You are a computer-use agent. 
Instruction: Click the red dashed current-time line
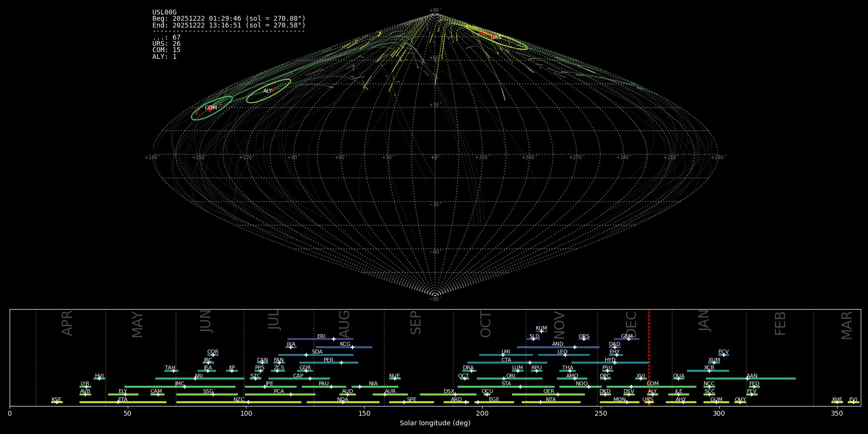point(649,357)
